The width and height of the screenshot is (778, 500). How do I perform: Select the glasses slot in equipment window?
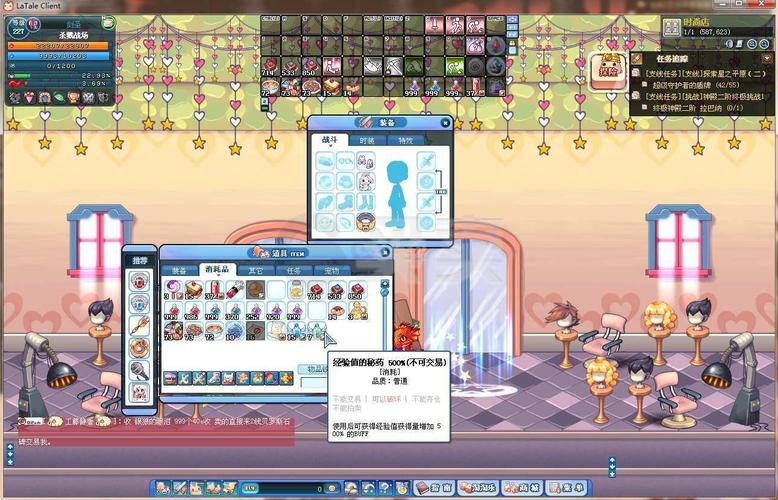[x=345, y=161]
